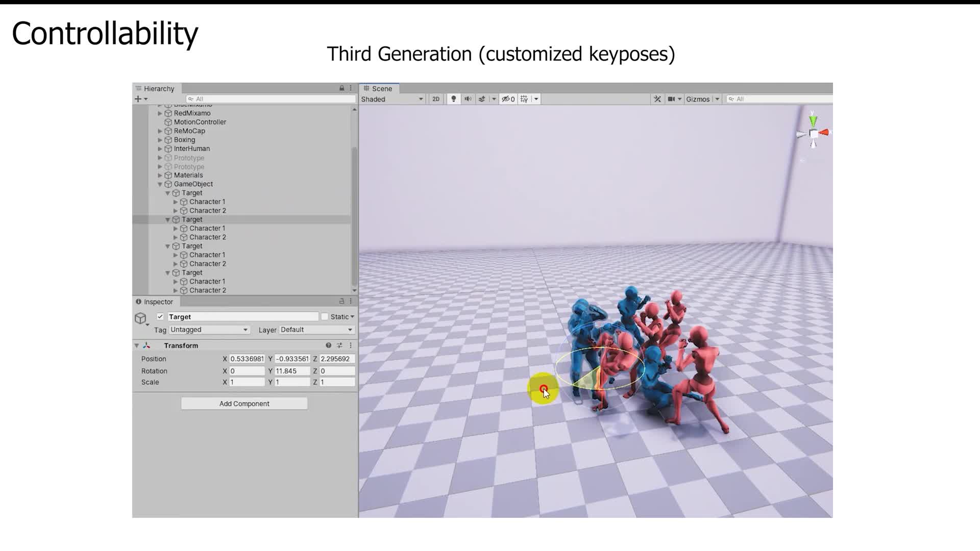Open the Tag Untagged dropdown
This screenshot has height=551, width=980.
pyautogui.click(x=209, y=330)
